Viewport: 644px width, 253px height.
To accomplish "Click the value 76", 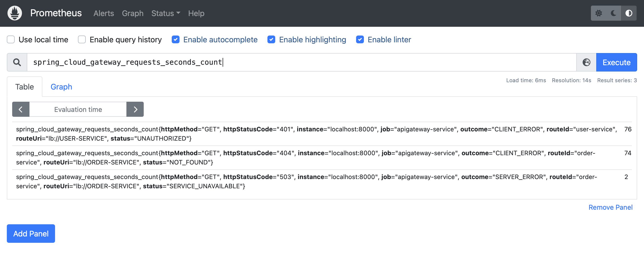I will pos(628,129).
